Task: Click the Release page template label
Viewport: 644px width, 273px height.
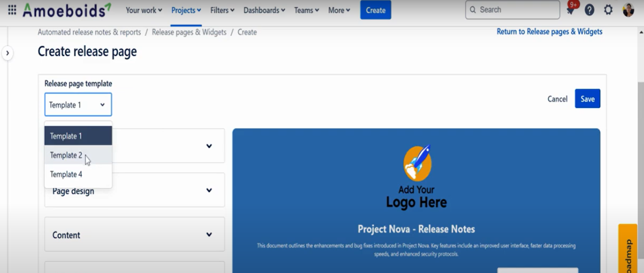Action: pos(78,84)
